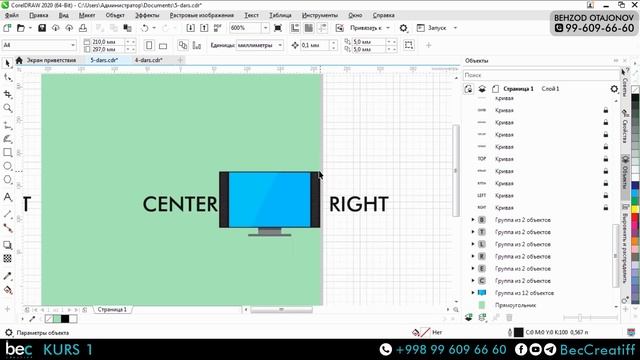Expand the group with B thumbnail

click(x=473, y=220)
